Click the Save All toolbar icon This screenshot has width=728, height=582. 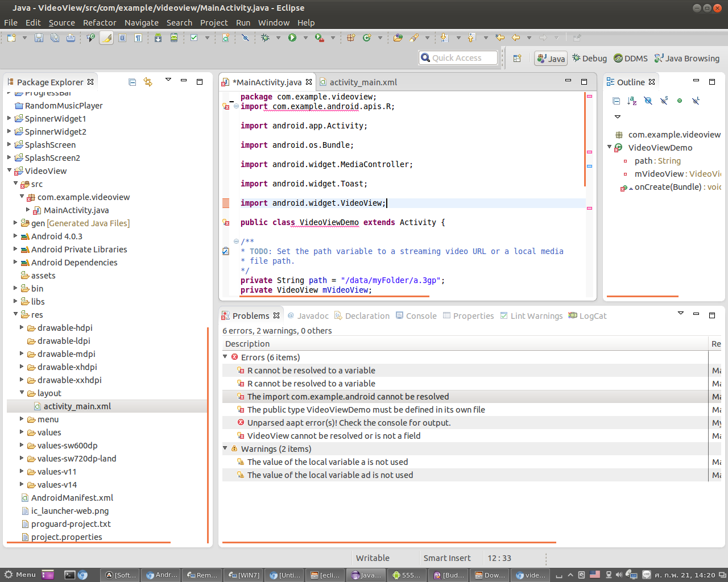(x=55, y=38)
